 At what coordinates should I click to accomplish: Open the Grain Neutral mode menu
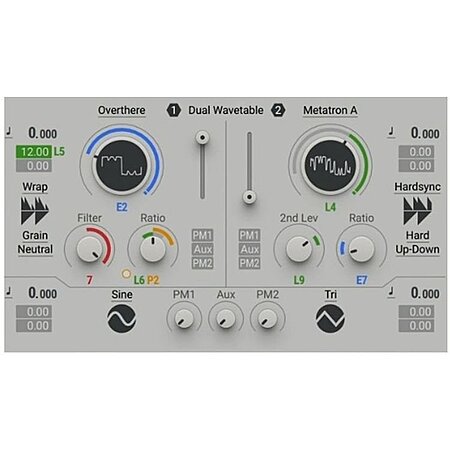[35, 242]
